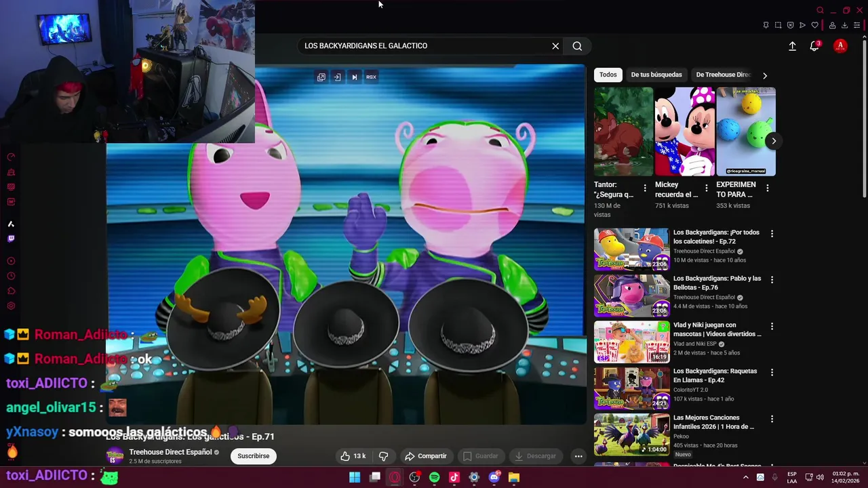The image size is (868, 488).
Task: Click the Guardar save button
Action: (x=480, y=456)
